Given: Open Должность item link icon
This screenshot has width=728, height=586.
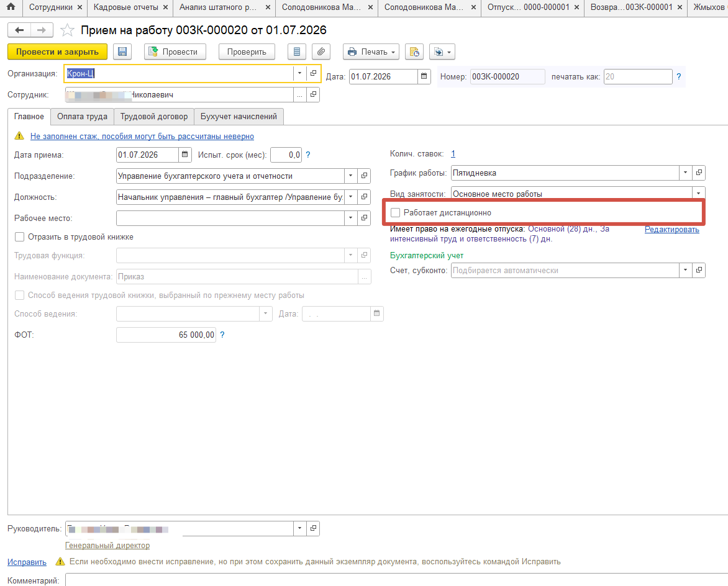Looking at the screenshot, I should [x=365, y=197].
